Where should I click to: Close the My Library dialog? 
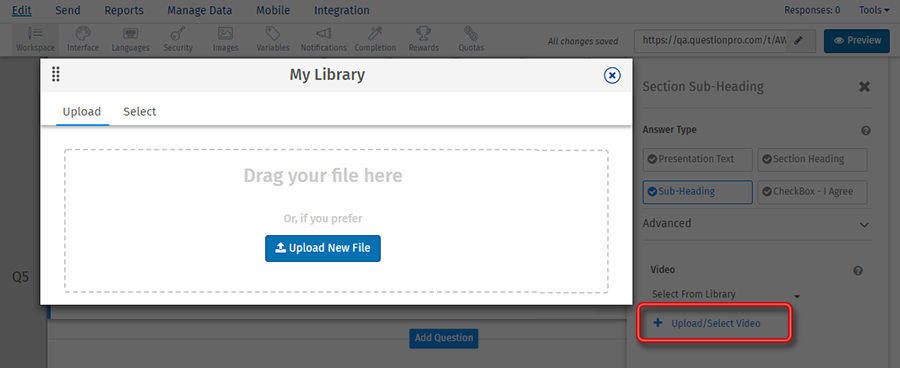click(x=612, y=75)
